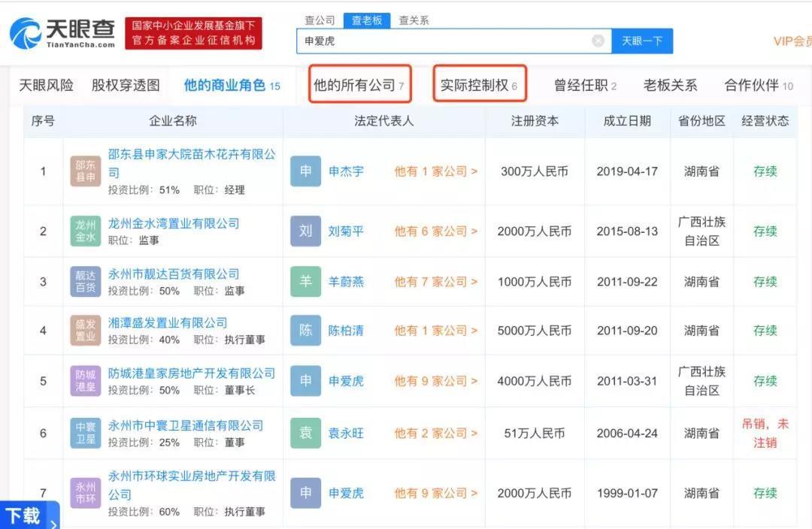Open 湘潭盛发置业有限公司 company link
The height and width of the screenshot is (529, 812).
(x=168, y=322)
